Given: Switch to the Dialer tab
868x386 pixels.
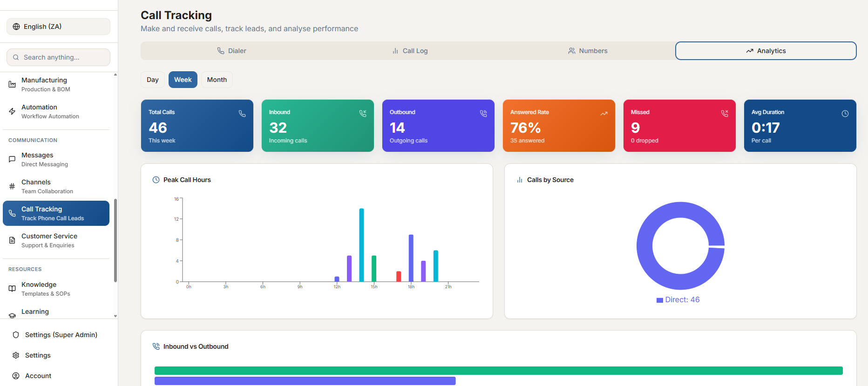Looking at the screenshot, I should click(x=231, y=51).
